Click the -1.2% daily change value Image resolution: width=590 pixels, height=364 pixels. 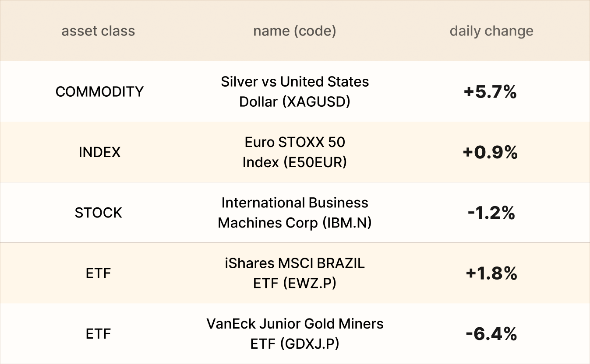(x=491, y=213)
